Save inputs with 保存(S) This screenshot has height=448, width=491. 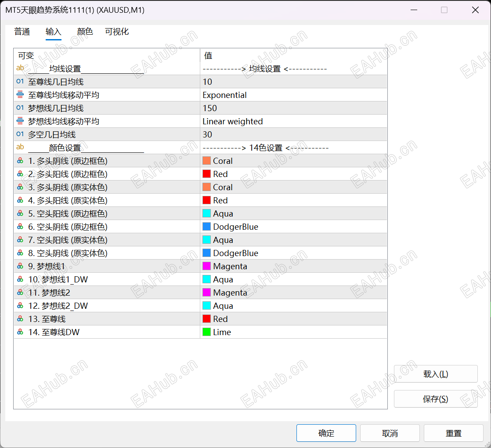436,399
